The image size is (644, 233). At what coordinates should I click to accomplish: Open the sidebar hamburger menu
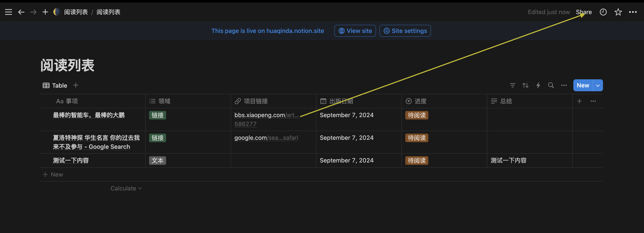[x=9, y=12]
